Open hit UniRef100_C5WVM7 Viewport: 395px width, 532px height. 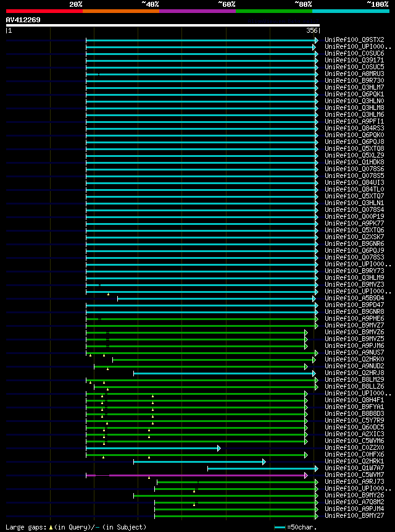pyautogui.click(x=354, y=475)
